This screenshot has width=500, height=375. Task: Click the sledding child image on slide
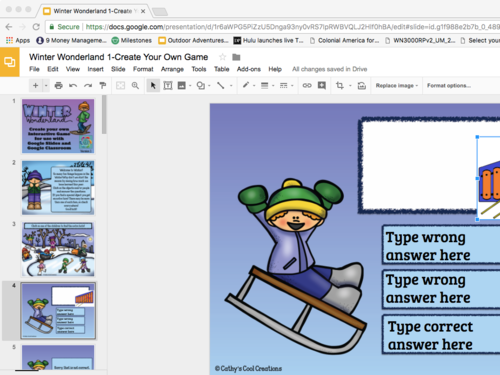click(295, 267)
